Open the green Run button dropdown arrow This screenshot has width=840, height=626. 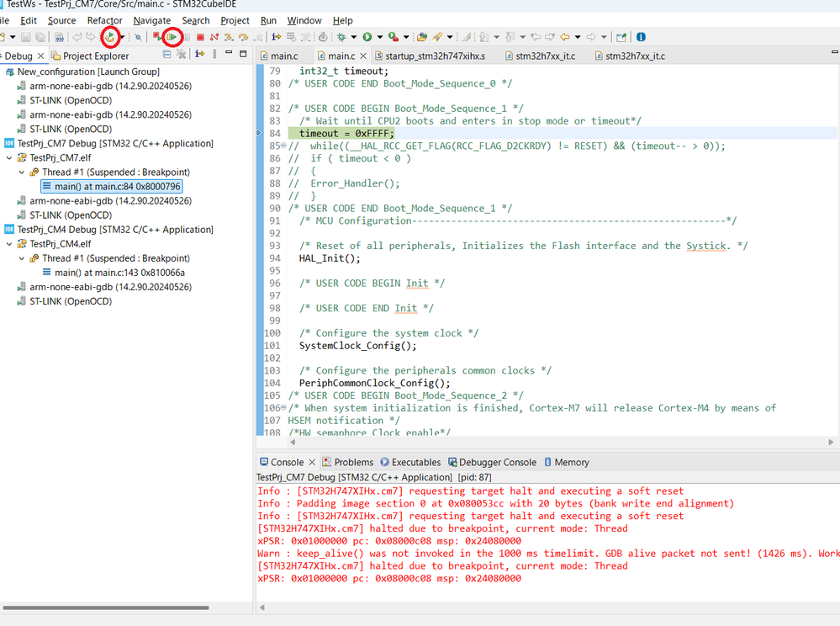[380, 37]
